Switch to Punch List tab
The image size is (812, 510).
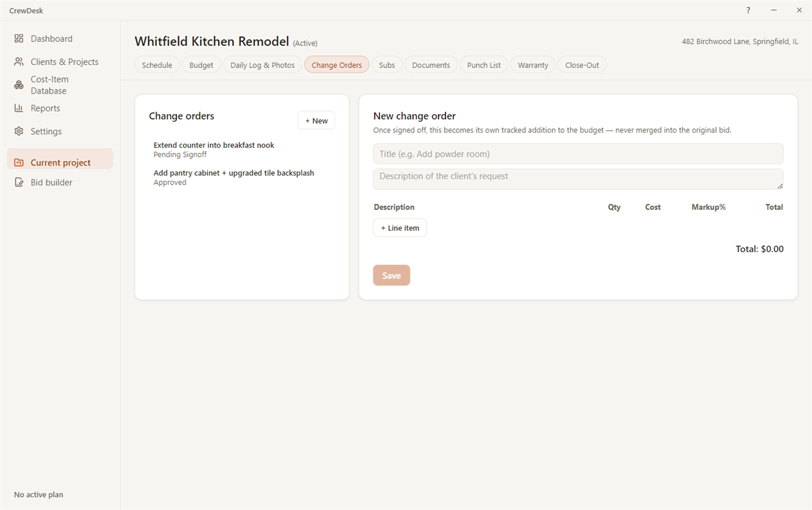coord(484,65)
